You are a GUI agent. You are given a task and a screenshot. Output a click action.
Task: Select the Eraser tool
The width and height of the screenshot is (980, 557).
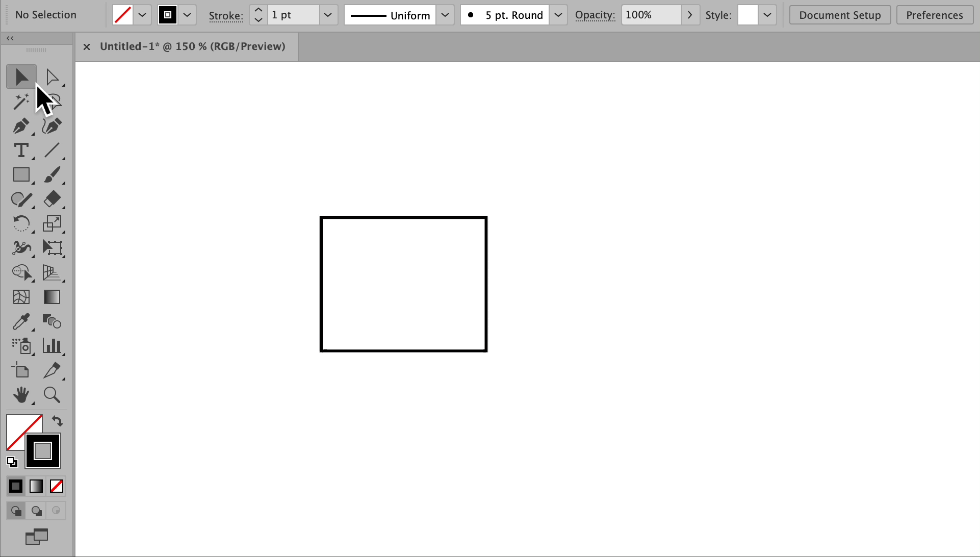(52, 199)
